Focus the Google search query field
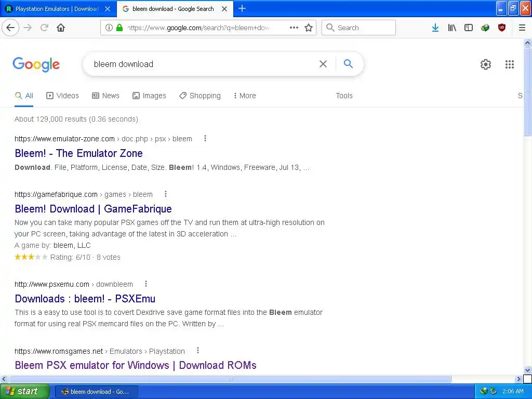This screenshot has width=532, height=399. 204,64
